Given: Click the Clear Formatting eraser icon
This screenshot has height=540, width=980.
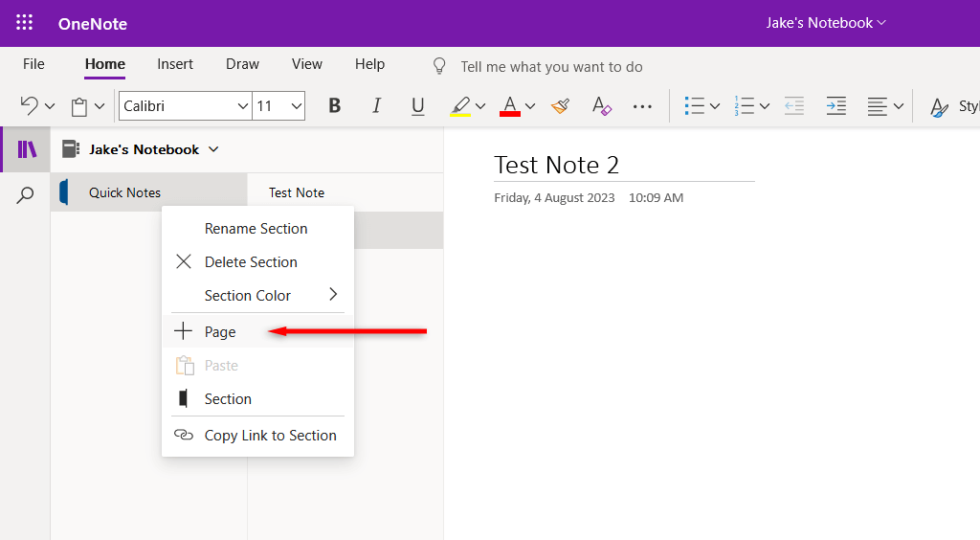Looking at the screenshot, I should pyautogui.click(x=601, y=106).
